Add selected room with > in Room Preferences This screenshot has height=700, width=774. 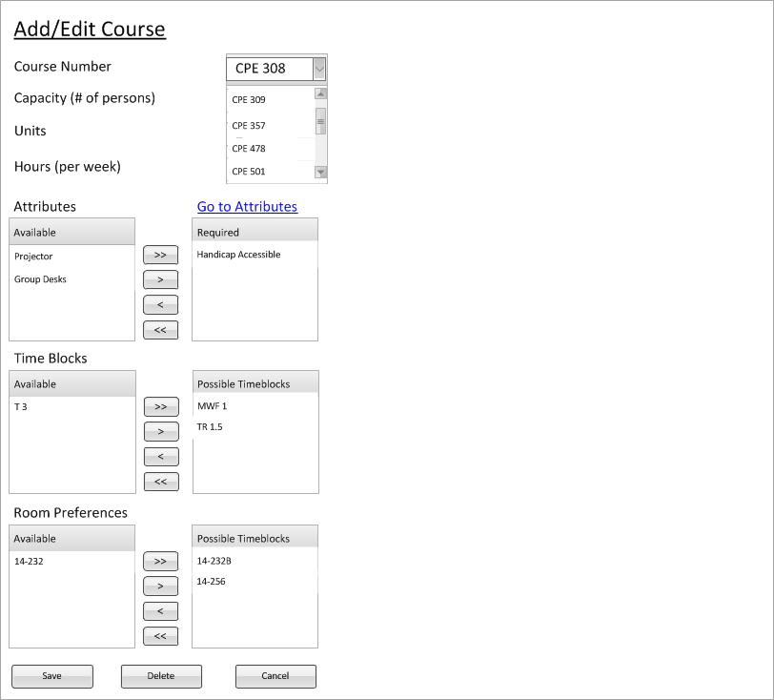click(x=160, y=587)
